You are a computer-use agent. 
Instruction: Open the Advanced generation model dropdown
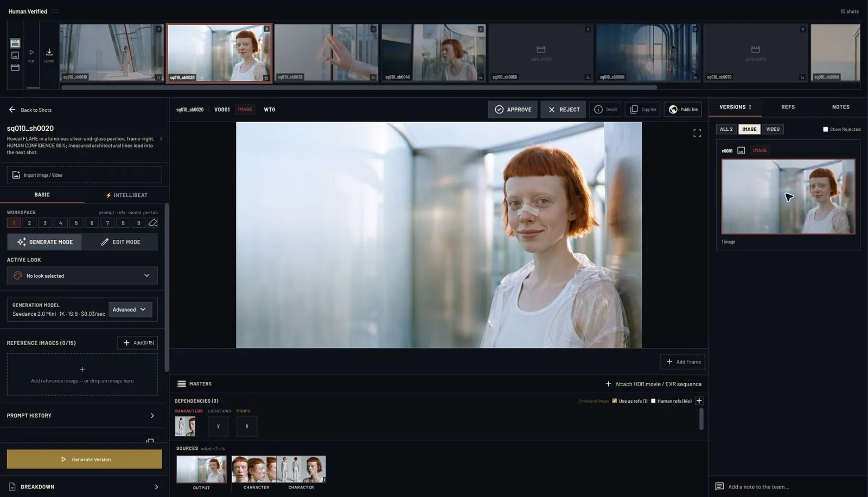(130, 309)
